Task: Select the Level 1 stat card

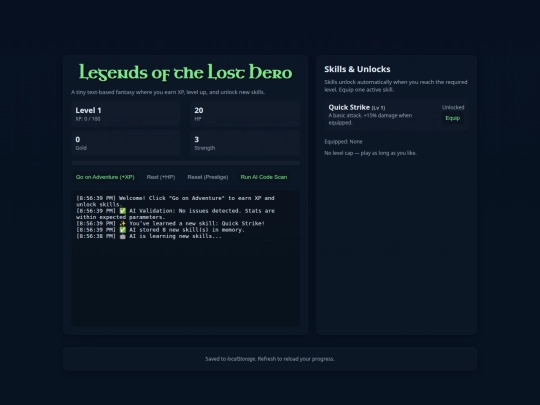Action: click(x=126, y=114)
